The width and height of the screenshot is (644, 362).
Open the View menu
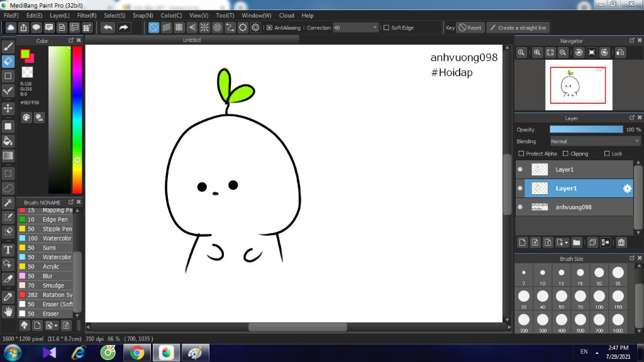pos(199,16)
